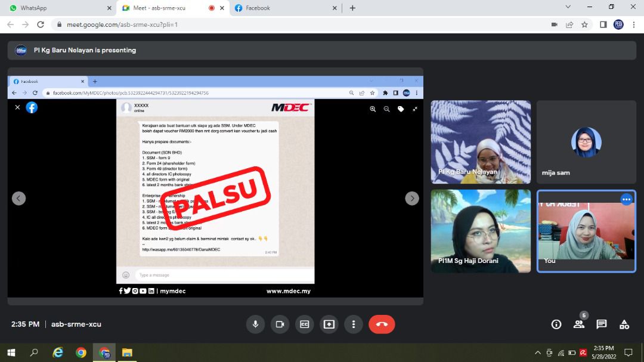Open options on your own video tile
The width and height of the screenshot is (644, 362).
pyautogui.click(x=626, y=200)
